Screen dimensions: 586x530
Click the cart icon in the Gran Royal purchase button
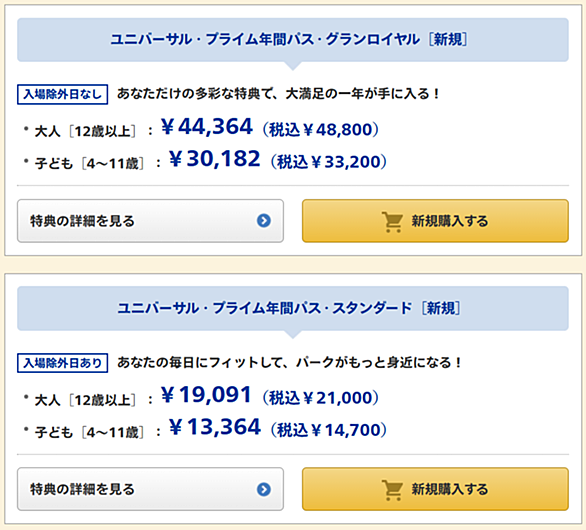pyautogui.click(x=392, y=222)
